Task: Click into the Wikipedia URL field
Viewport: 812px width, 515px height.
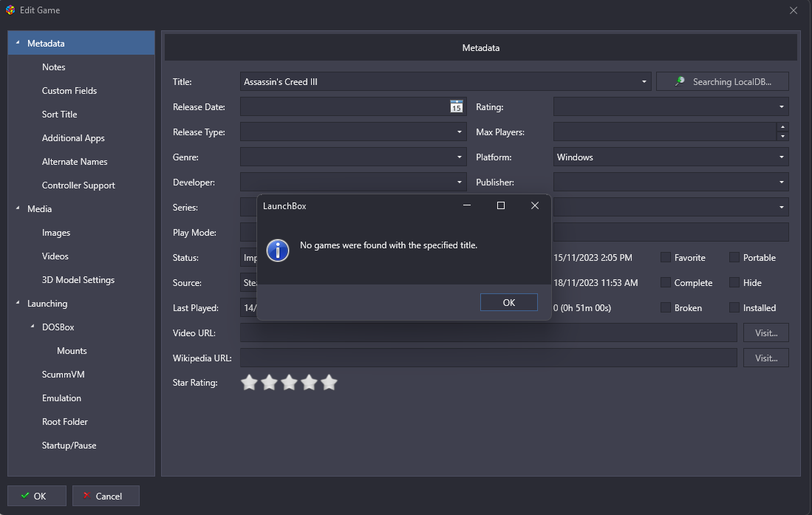Action: pos(488,358)
